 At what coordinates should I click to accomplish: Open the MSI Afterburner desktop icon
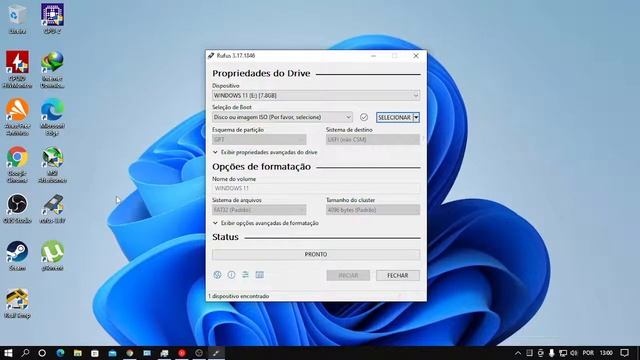(x=52, y=164)
